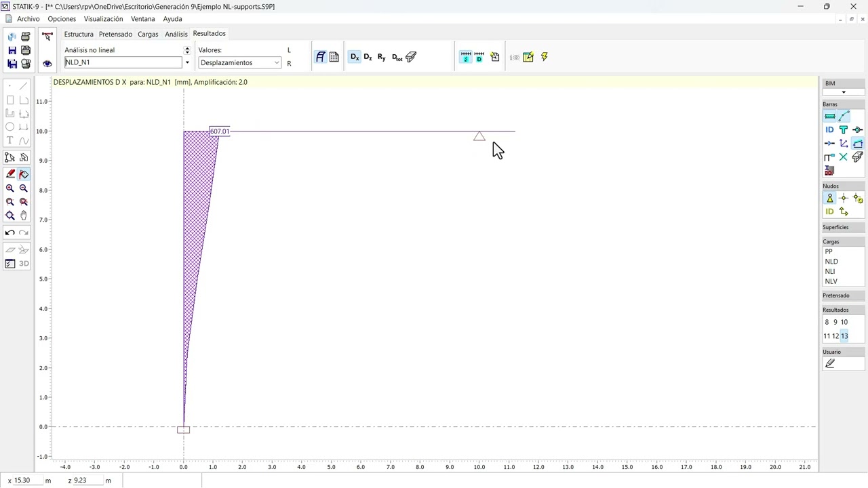
Task: Click the save (floppy disk) icon
Action: pyautogui.click(x=12, y=50)
